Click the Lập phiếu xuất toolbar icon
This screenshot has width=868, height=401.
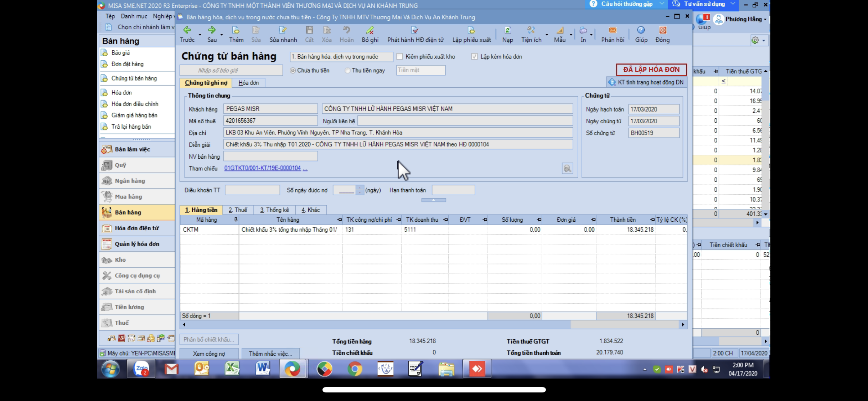coord(471,31)
